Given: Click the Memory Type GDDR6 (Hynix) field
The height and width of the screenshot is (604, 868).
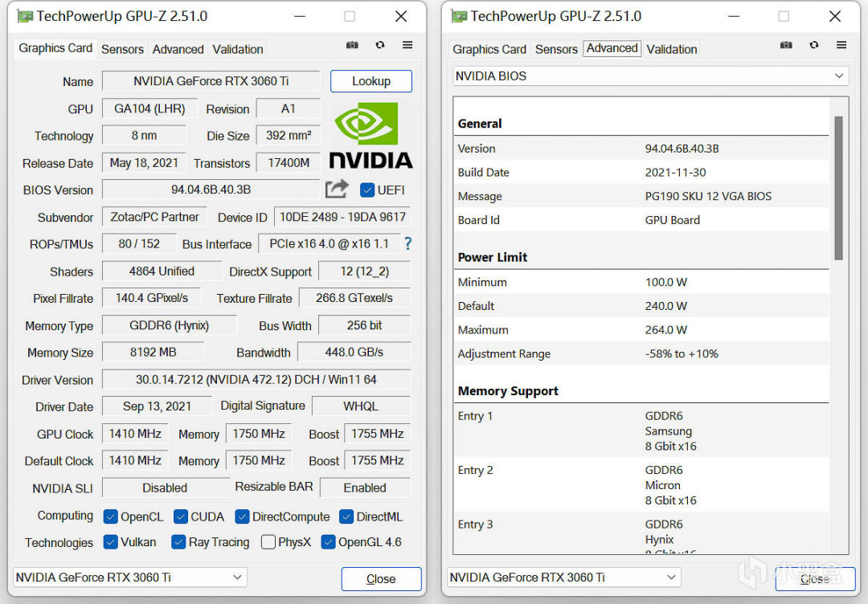Looking at the screenshot, I should click(170, 325).
